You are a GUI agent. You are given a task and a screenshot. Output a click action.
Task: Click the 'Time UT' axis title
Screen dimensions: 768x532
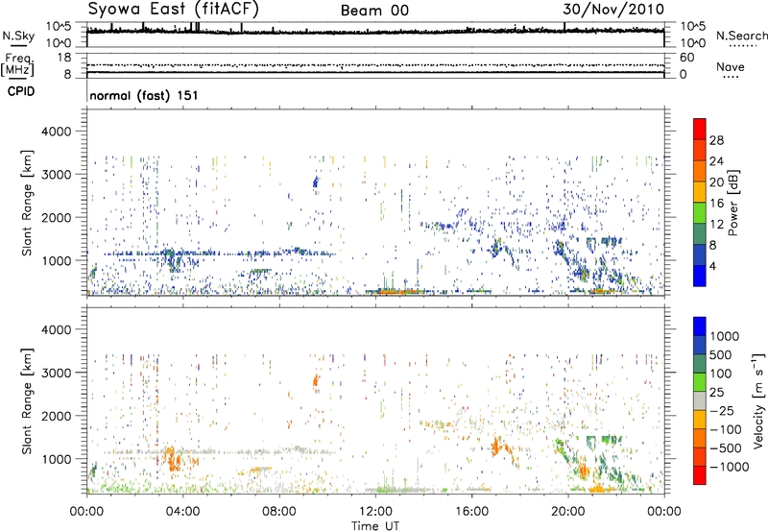375,526
